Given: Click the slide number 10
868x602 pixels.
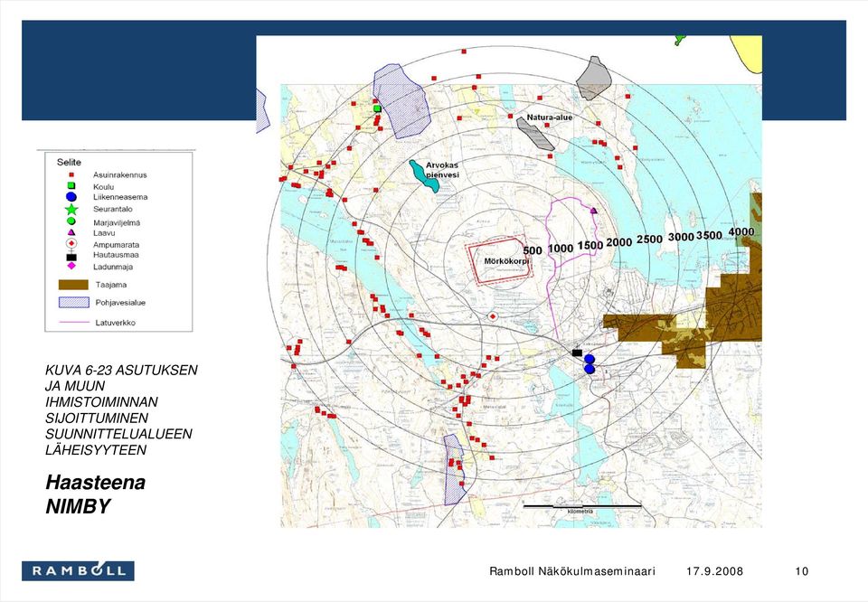Looking at the screenshot, I should (802, 571).
